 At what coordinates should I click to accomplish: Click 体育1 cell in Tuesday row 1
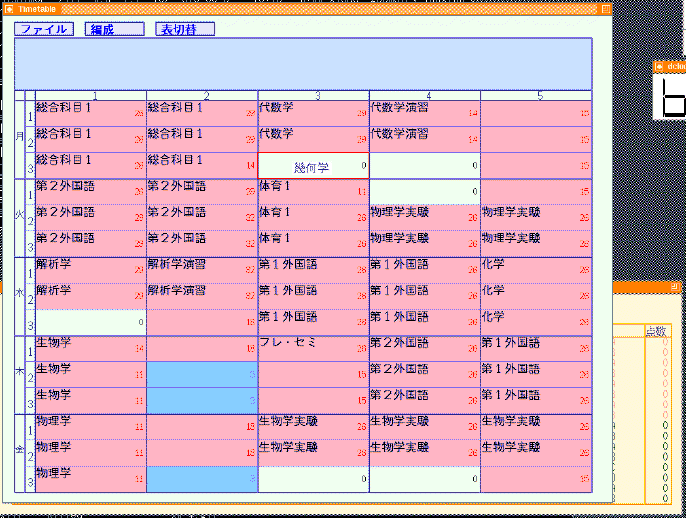click(x=313, y=191)
